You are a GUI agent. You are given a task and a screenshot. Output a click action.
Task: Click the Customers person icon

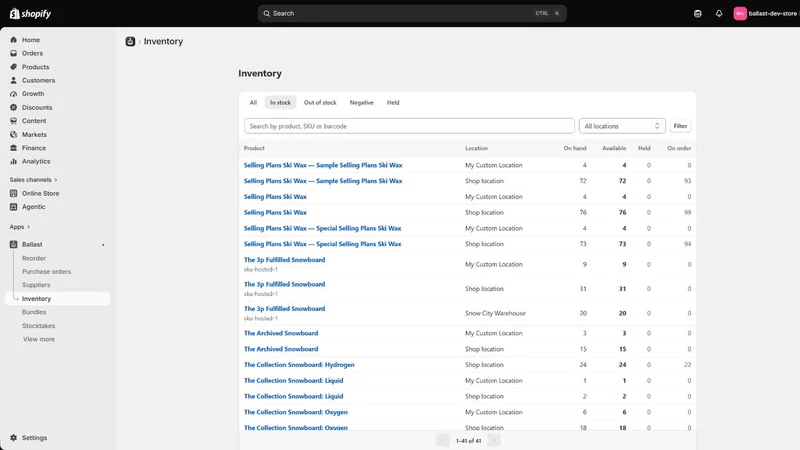click(x=14, y=80)
